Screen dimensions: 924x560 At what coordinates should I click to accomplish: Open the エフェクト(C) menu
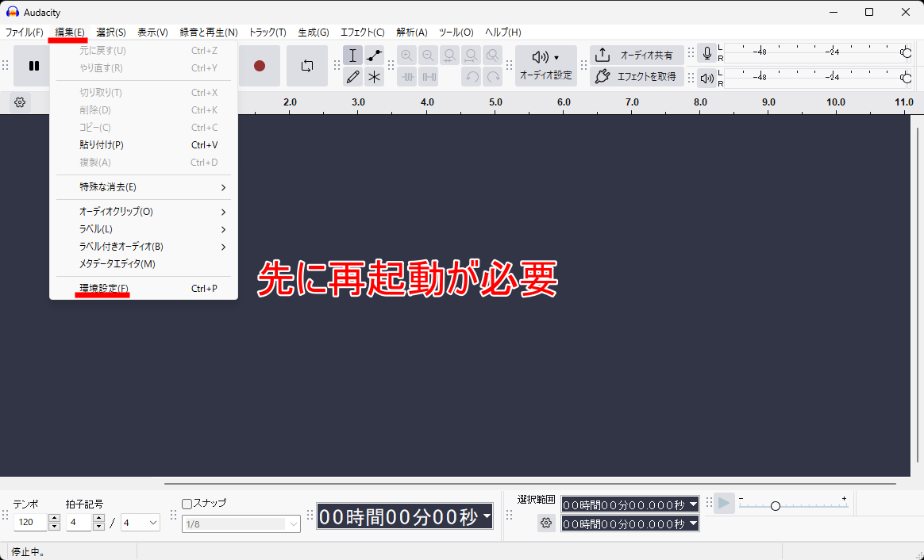[x=363, y=33]
